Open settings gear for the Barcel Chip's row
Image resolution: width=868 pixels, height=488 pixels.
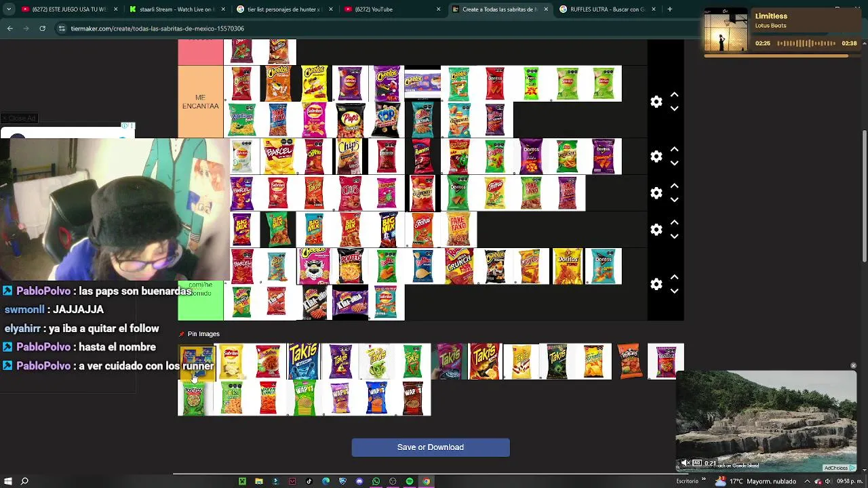click(656, 157)
